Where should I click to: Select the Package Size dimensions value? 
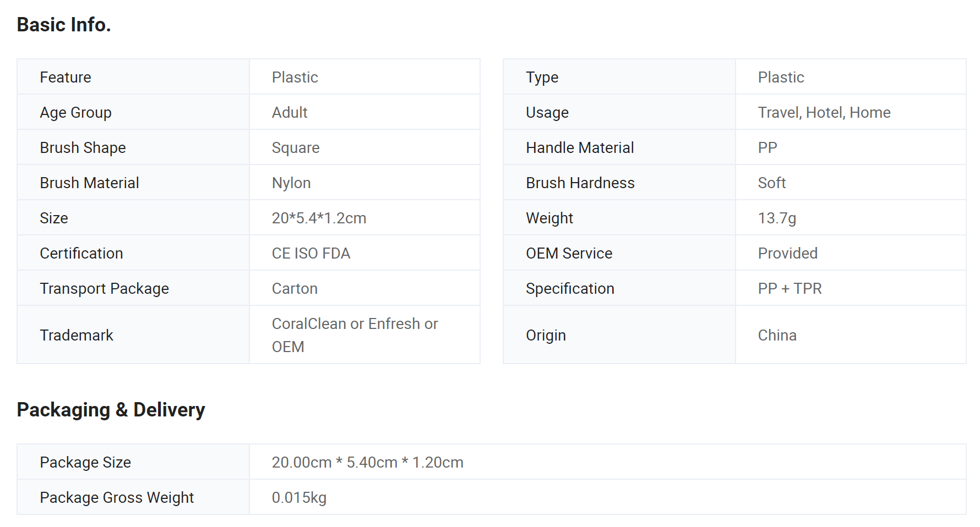pos(367,463)
